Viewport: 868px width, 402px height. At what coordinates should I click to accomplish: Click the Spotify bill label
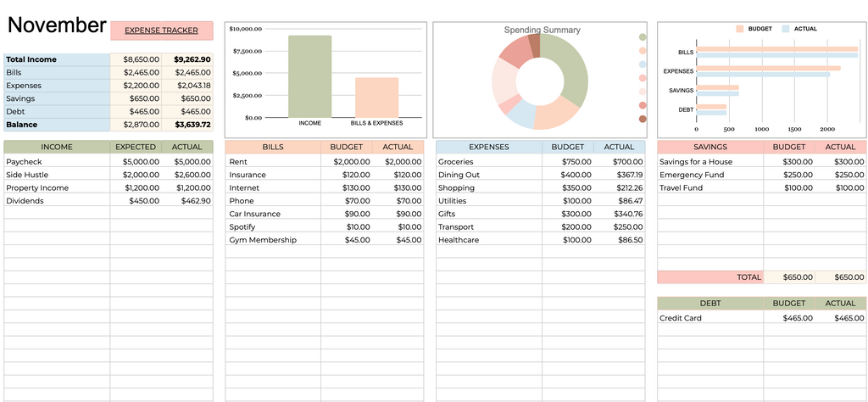(242, 226)
